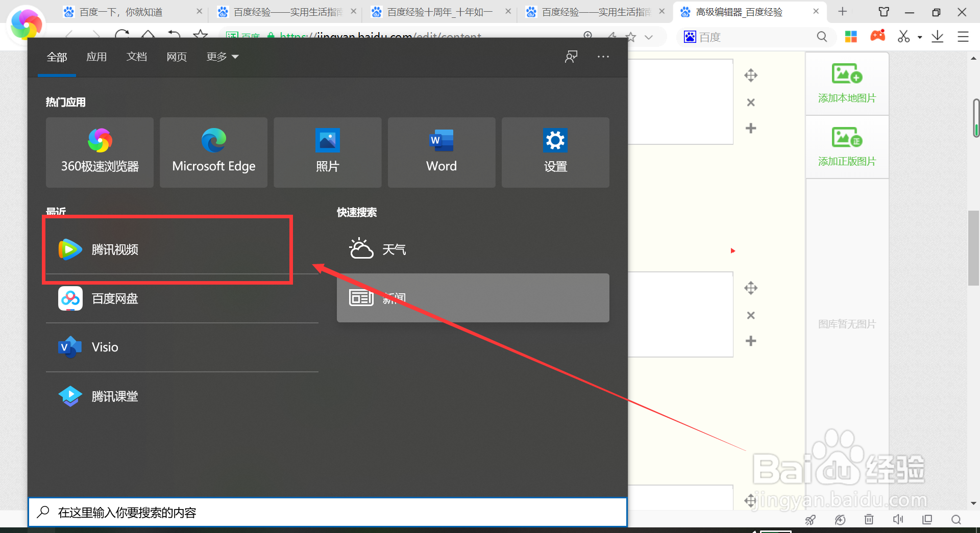Click 添加本地图片 button
Viewport: 980px width, 533px height.
tap(847, 84)
